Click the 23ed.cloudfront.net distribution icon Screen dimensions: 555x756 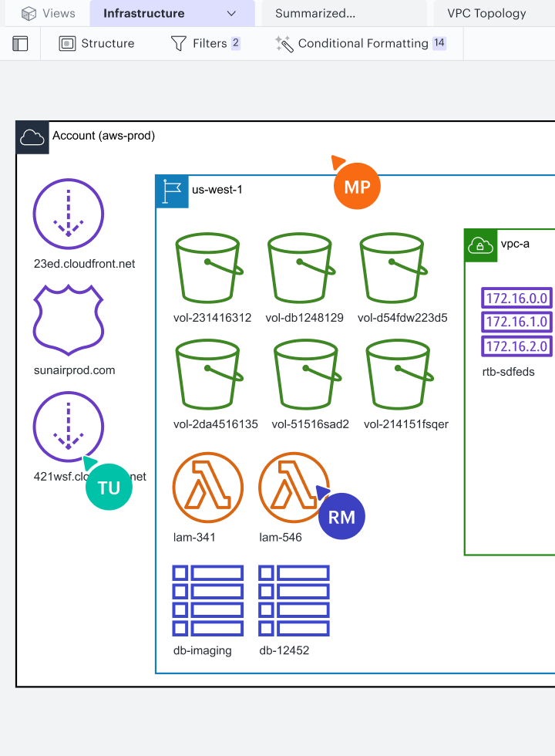(x=69, y=214)
